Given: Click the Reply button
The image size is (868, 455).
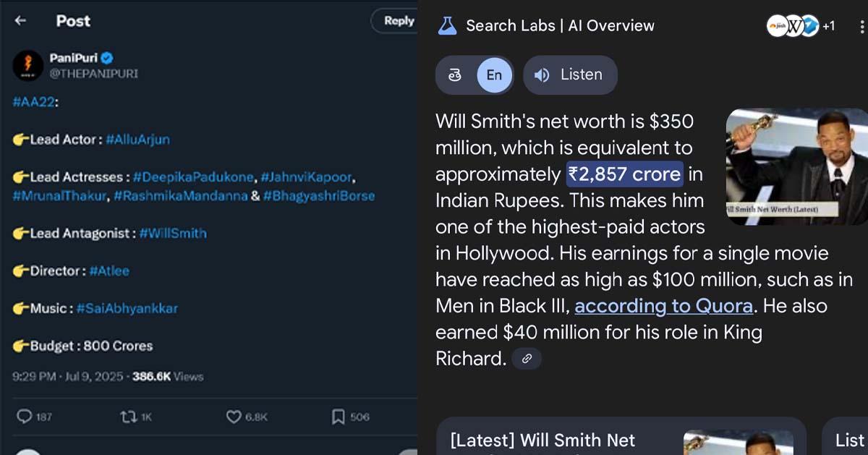Looking at the screenshot, I should 397,21.
